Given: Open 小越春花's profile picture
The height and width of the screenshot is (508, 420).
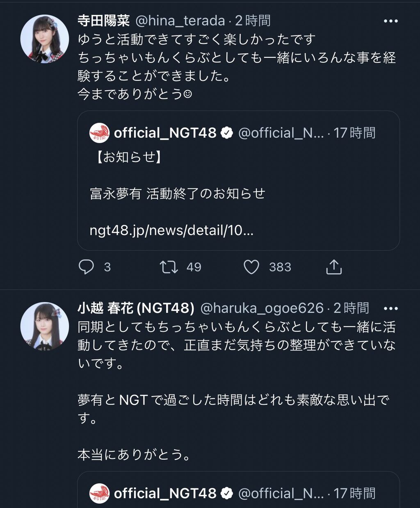Looking at the screenshot, I should click(45, 326).
